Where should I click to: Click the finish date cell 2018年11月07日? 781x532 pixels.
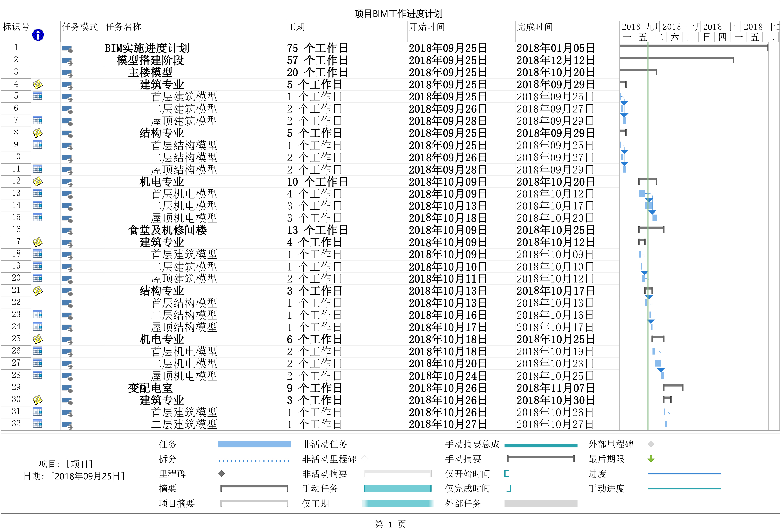pos(555,388)
